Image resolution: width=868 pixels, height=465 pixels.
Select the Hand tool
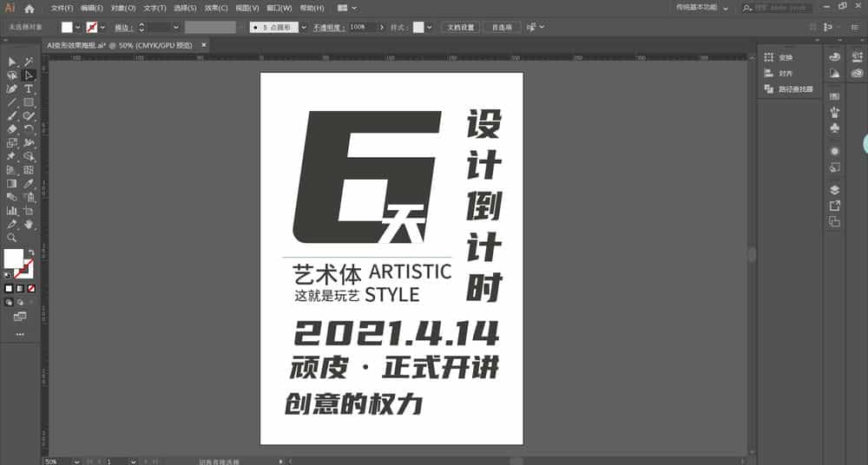[x=29, y=224]
